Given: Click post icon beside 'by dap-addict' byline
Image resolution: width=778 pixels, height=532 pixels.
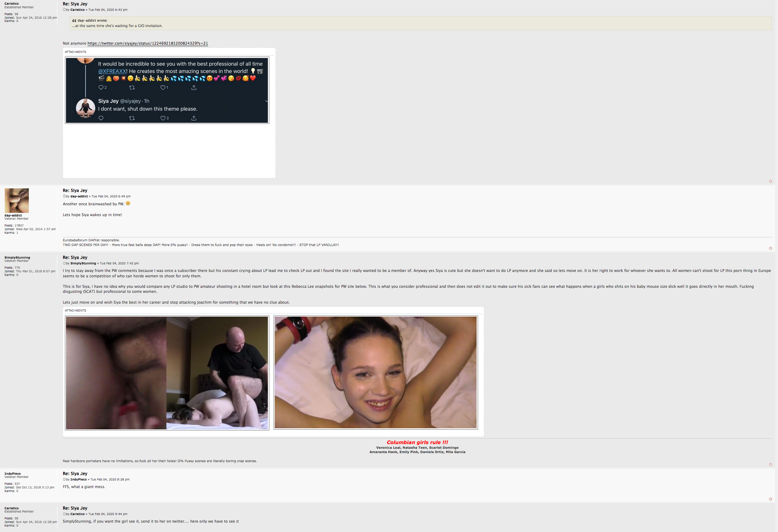Looking at the screenshot, I should click(x=64, y=196).
